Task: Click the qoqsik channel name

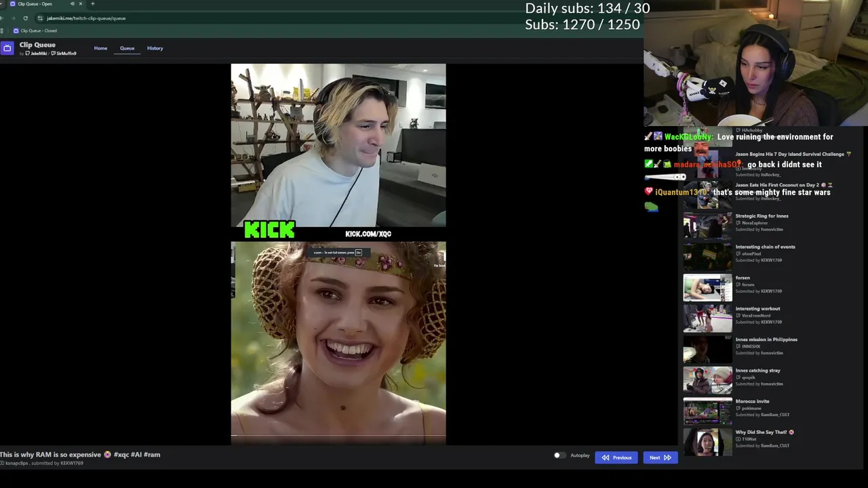Action: [748, 377]
